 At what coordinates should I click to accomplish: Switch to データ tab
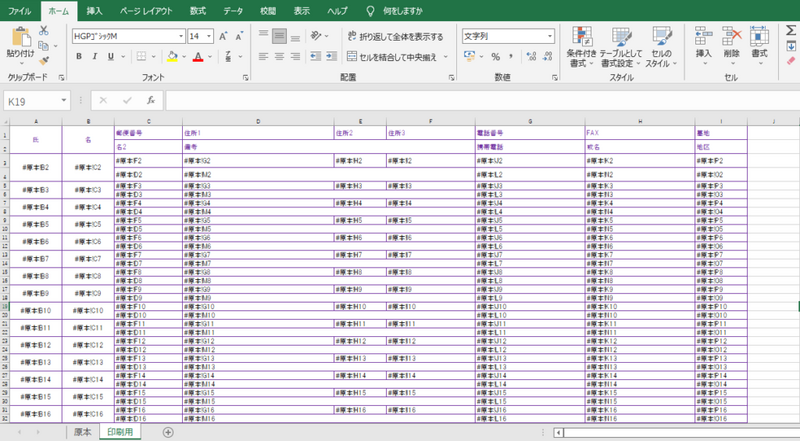[233, 11]
